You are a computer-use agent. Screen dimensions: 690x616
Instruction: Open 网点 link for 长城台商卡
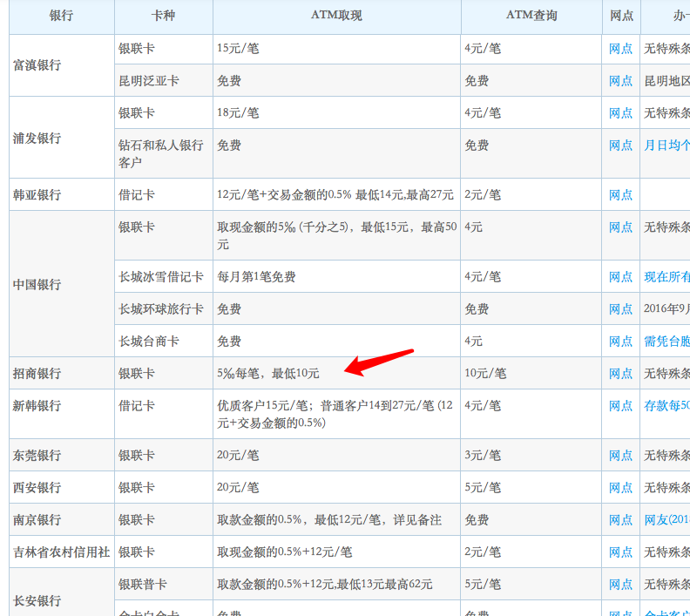pyautogui.click(x=620, y=342)
